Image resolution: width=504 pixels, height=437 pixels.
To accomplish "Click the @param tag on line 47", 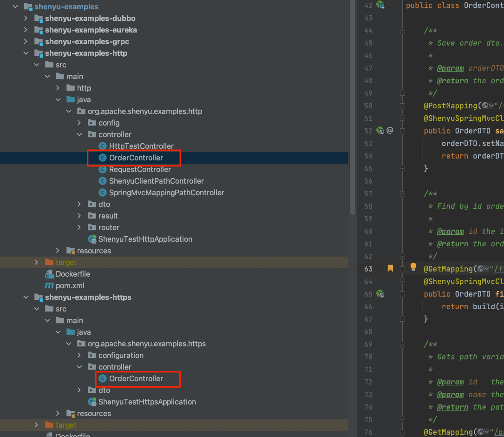I will [450, 68].
